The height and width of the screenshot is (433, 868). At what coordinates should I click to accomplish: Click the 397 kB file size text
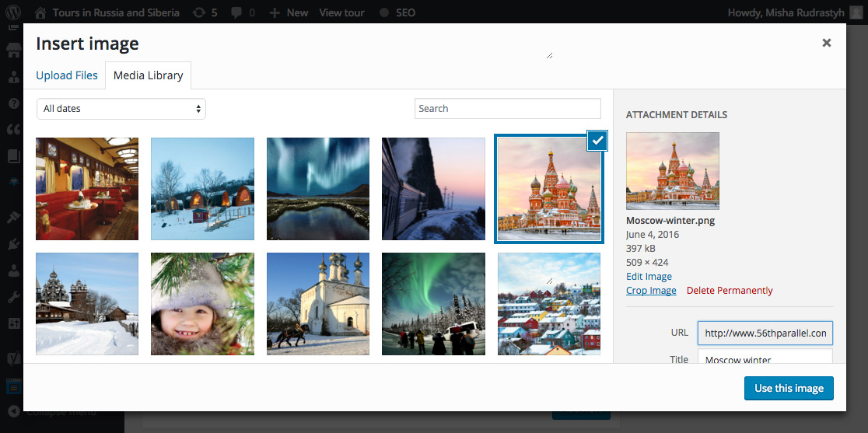tap(640, 248)
